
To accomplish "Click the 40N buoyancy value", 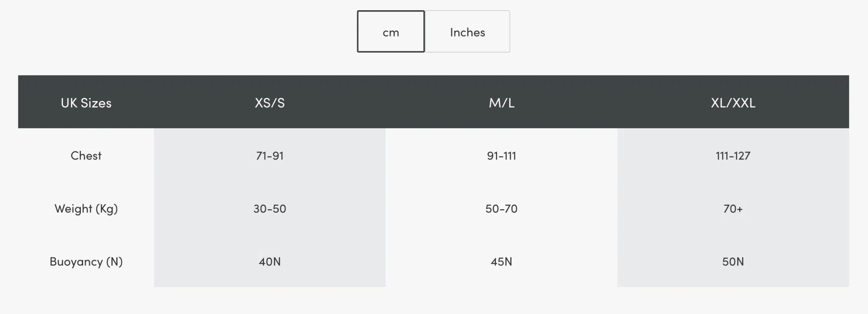I will point(270,262).
